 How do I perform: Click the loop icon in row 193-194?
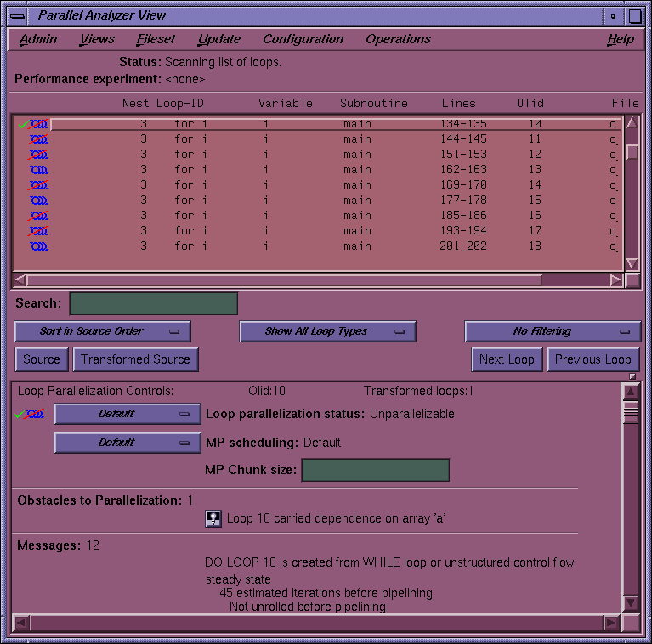(38, 231)
